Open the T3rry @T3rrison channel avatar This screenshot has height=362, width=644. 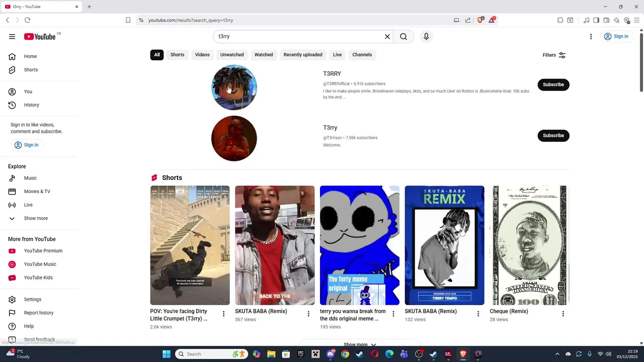(x=234, y=139)
